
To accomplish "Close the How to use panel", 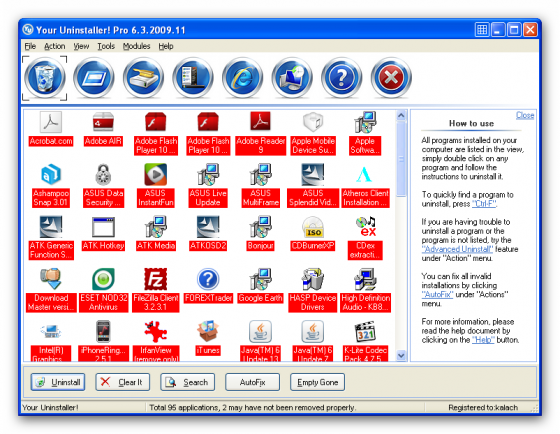I will (x=525, y=115).
